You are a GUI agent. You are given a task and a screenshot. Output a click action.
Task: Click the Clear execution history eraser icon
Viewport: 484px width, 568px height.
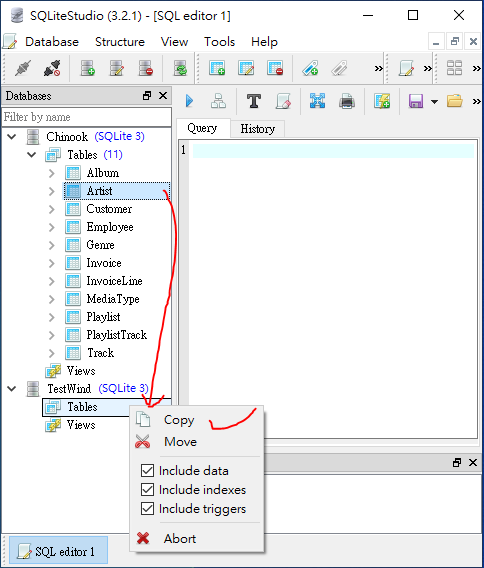pyautogui.click(x=283, y=101)
